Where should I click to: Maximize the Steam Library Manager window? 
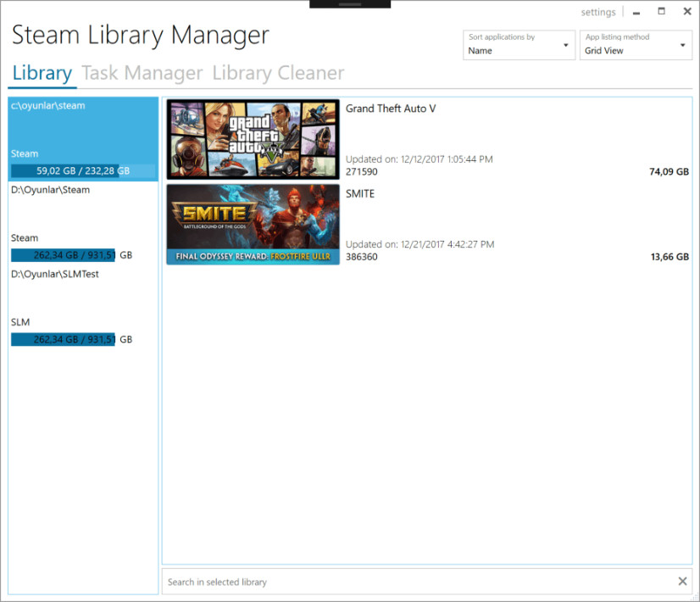(662, 12)
